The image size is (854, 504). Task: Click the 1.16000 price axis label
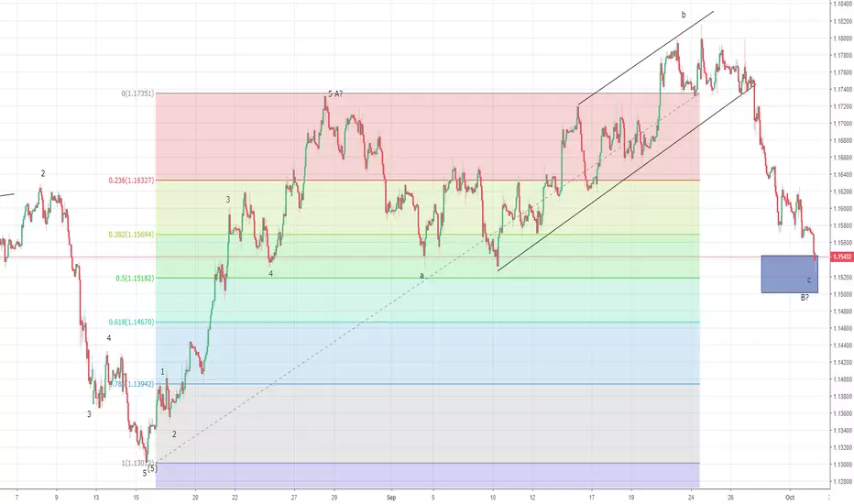click(843, 209)
